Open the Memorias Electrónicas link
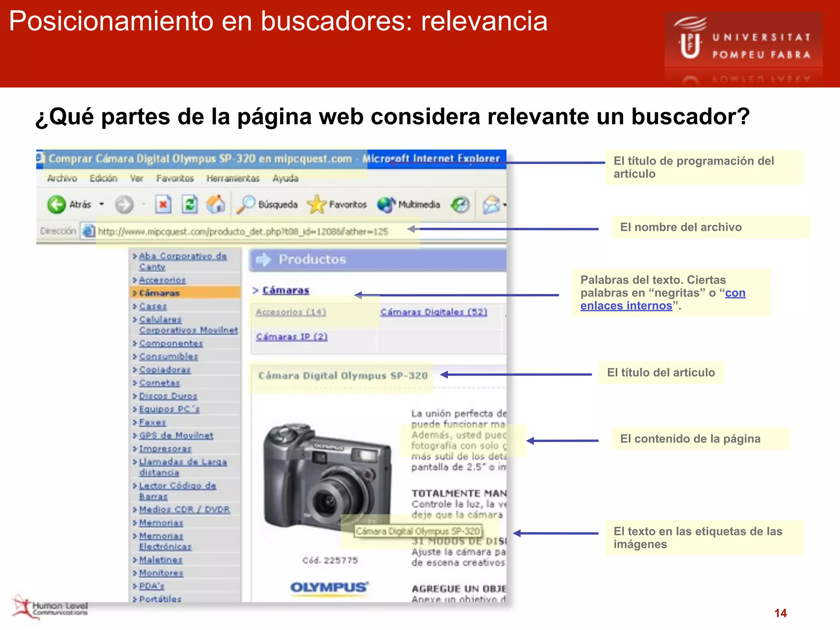The image size is (840, 630). (x=165, y=541)
